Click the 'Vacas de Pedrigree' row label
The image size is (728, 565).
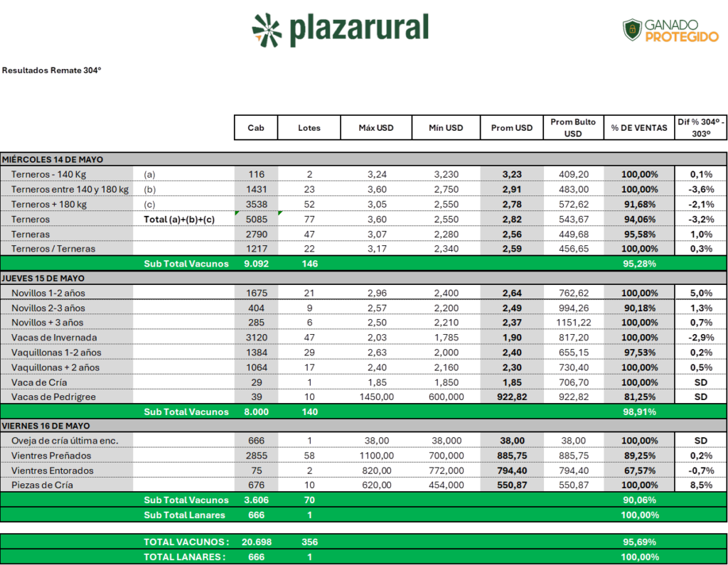[53, 397]
